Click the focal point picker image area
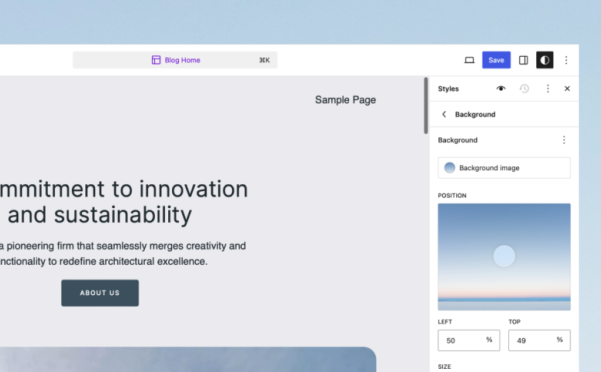Viewport: 601px width, 372px height. pyautogui.click(x=504, y=257)
